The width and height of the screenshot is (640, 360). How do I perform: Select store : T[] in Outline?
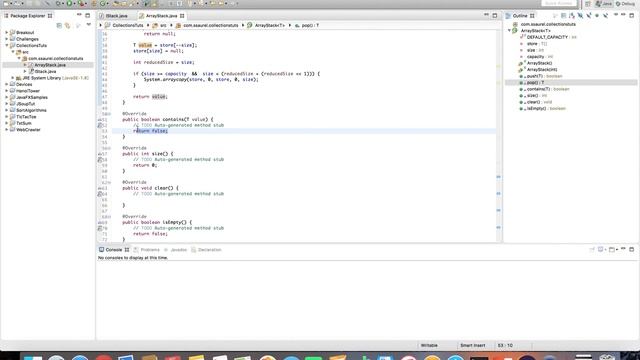(x=533, y=44)
